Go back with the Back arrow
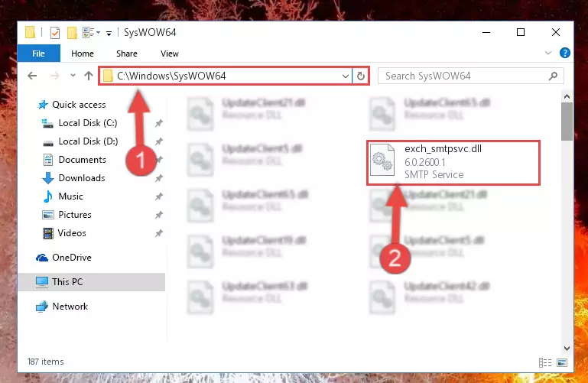The width and height of the screenshot is (588, 383). point(32,76)
